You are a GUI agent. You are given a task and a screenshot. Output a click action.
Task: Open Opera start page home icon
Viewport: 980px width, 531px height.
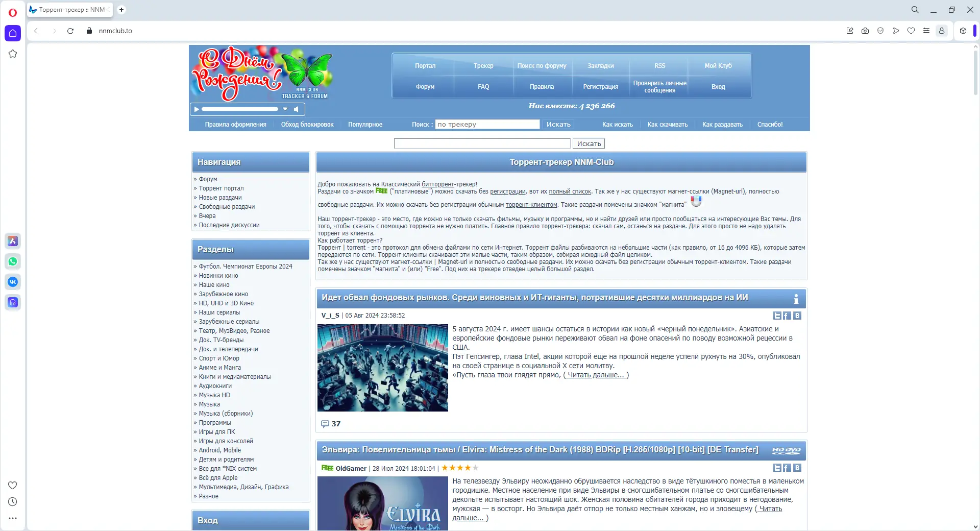pyautogui.click(x=13, y=33)
